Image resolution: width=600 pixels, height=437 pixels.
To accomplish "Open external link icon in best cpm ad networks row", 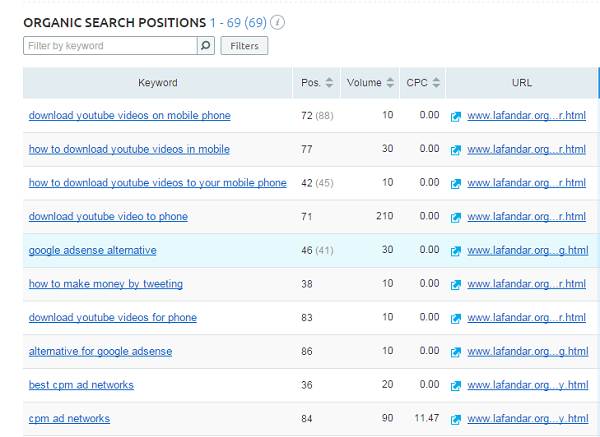I will [x=456, y=385].
